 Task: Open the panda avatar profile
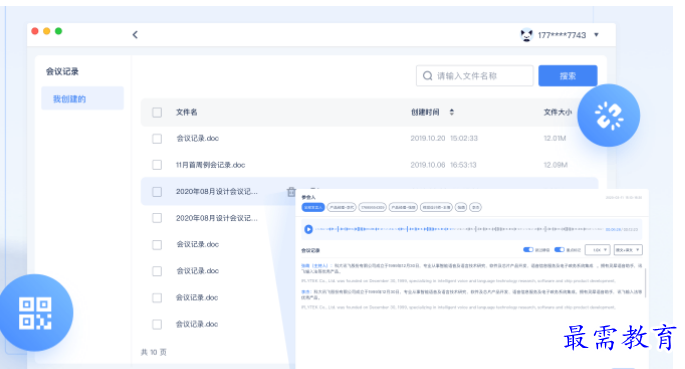tap(527, 35)
